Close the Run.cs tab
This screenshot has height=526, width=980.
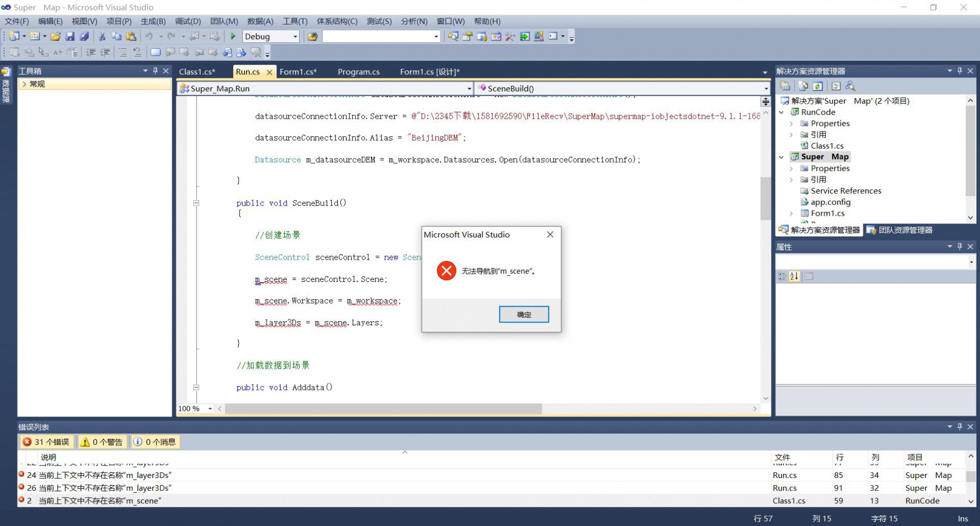pyautogui.click(x=269, y=72)
